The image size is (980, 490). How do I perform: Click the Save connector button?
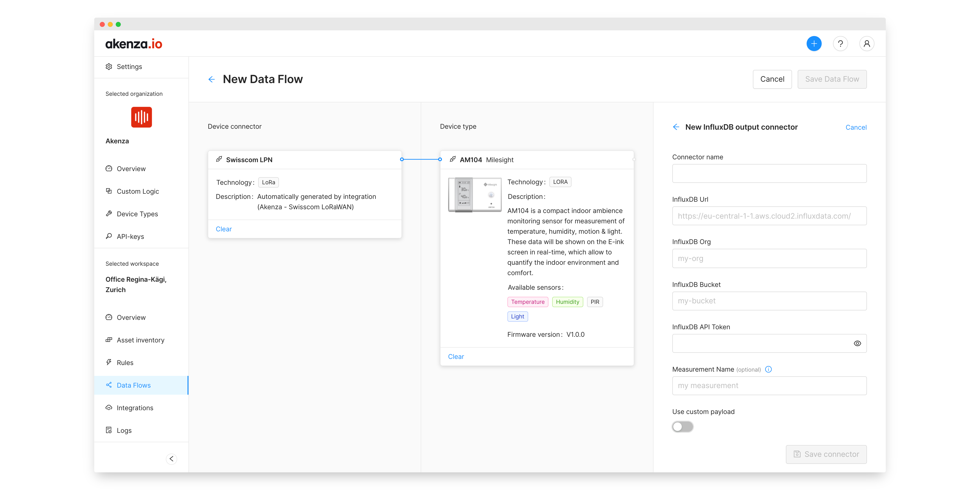pyautogui.click(x=826, y=454)
